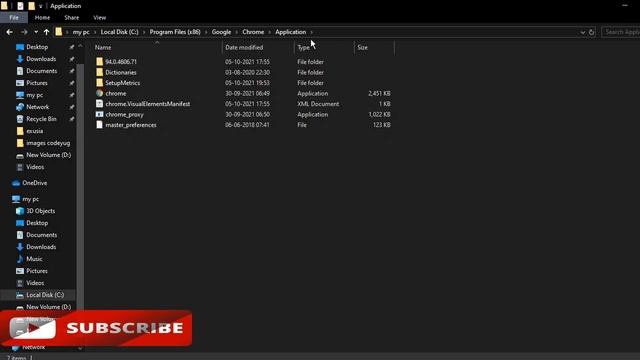The height and width of the screenshot is (360, 640).
Task: Open the File menu
Action: (x=14, y=18)
